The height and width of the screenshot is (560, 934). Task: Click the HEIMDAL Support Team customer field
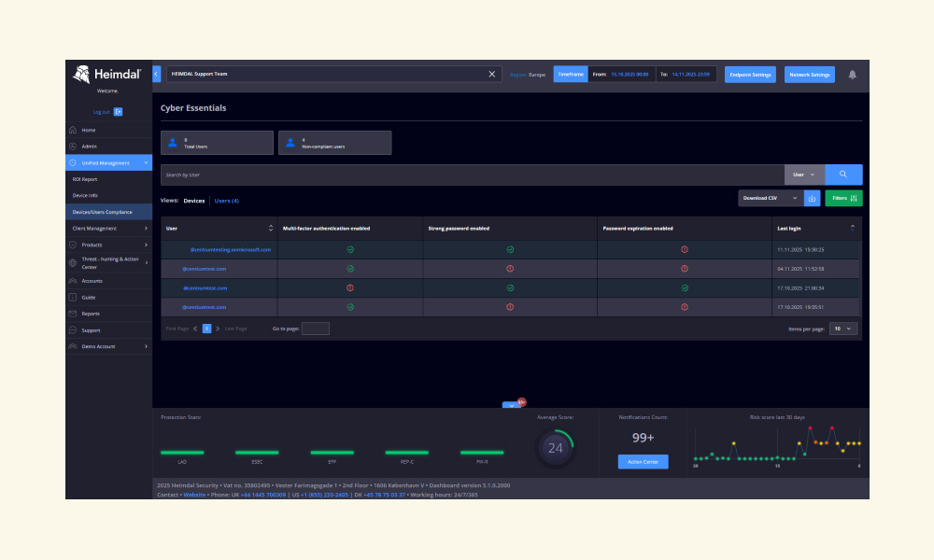point(333,74)
